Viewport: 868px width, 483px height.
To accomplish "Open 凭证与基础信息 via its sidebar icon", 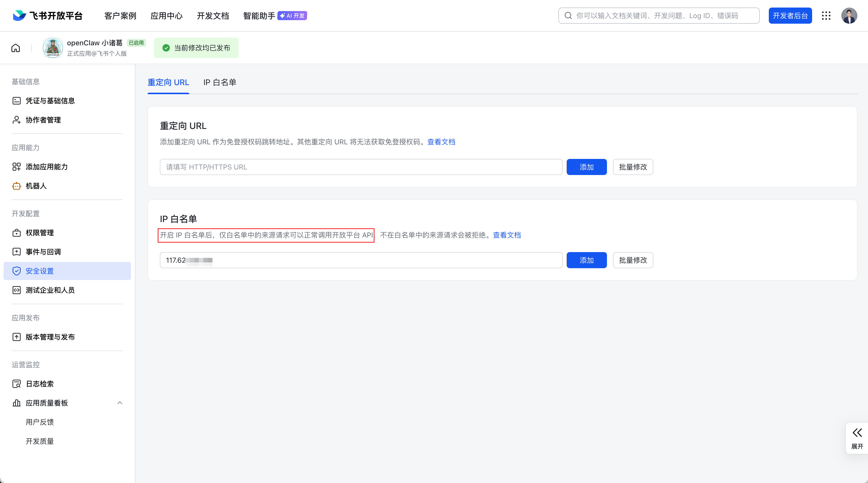I will tap(17, 100).
